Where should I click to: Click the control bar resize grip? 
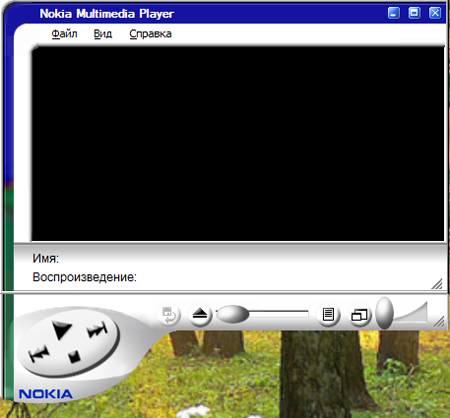439,321
